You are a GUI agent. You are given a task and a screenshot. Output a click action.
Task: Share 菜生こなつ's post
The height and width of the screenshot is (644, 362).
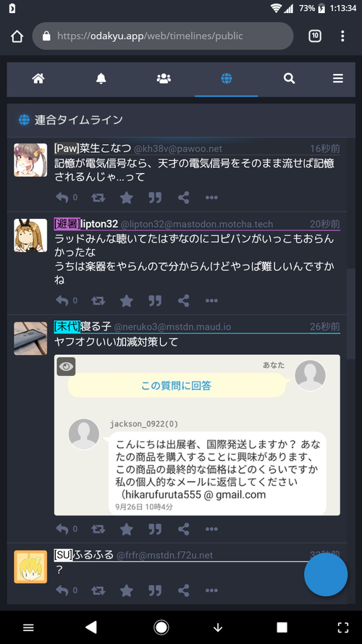pyautogui.click(x=183, y=198)
